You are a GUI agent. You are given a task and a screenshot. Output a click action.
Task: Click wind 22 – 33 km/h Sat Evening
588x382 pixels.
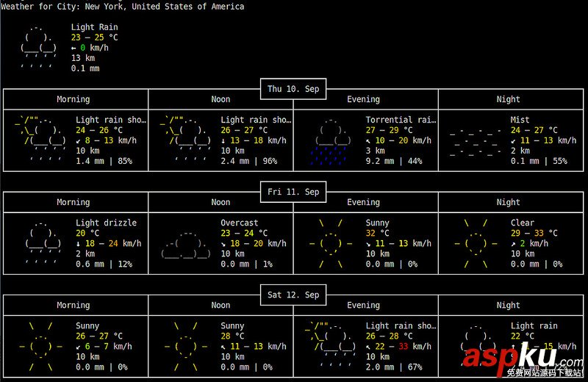tap(398, 347)
